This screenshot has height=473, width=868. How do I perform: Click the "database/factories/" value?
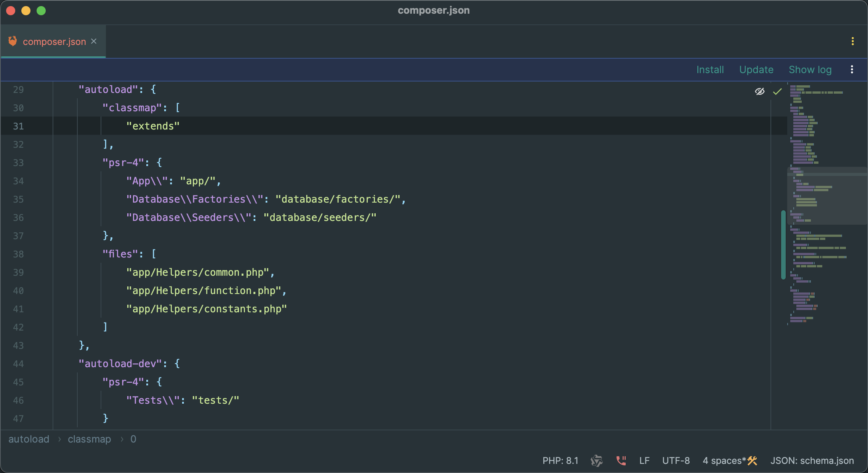(338, 199)
